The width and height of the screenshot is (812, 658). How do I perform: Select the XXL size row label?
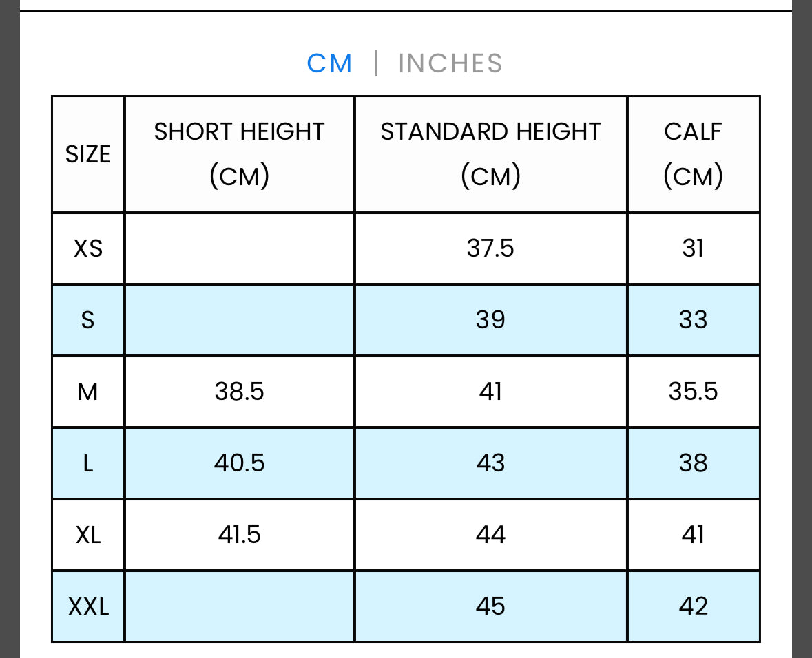click(88, 606)
